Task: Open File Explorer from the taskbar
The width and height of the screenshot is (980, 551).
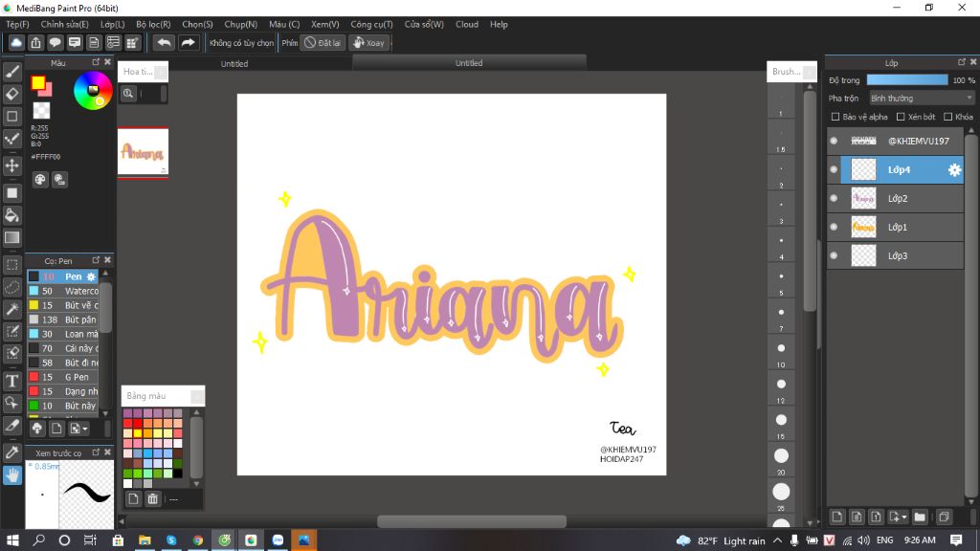Action: pyautogui.click(x=145, y=540)
